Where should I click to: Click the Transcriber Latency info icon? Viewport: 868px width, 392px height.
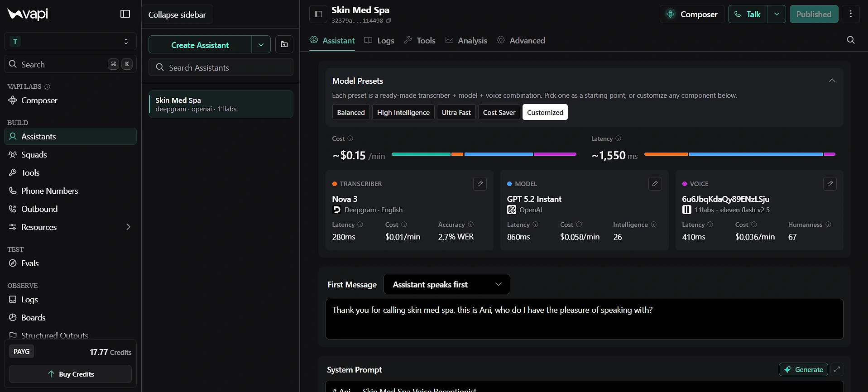[x=360, y=225]
